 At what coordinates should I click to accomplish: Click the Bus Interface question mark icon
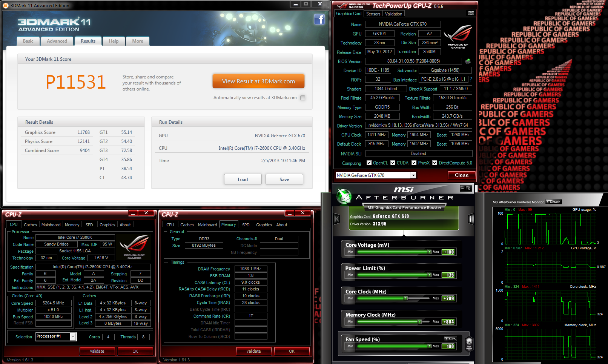pyautogui.click(x=471, y=79)
